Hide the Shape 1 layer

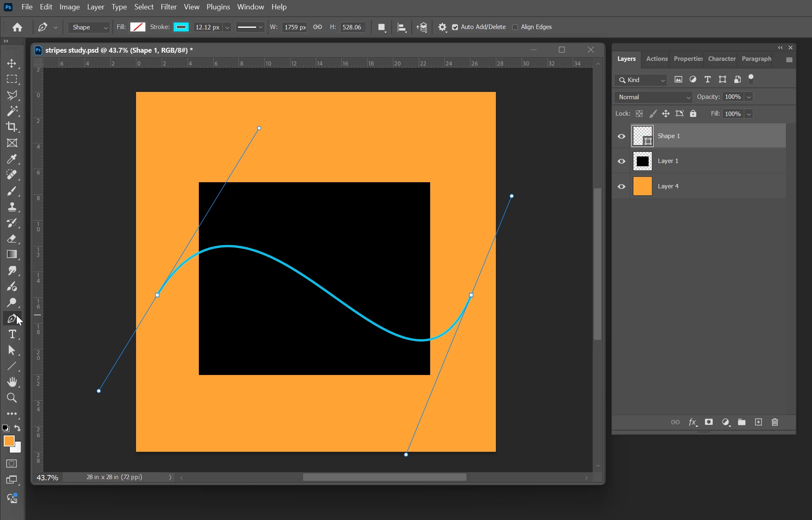coord(621,136)
